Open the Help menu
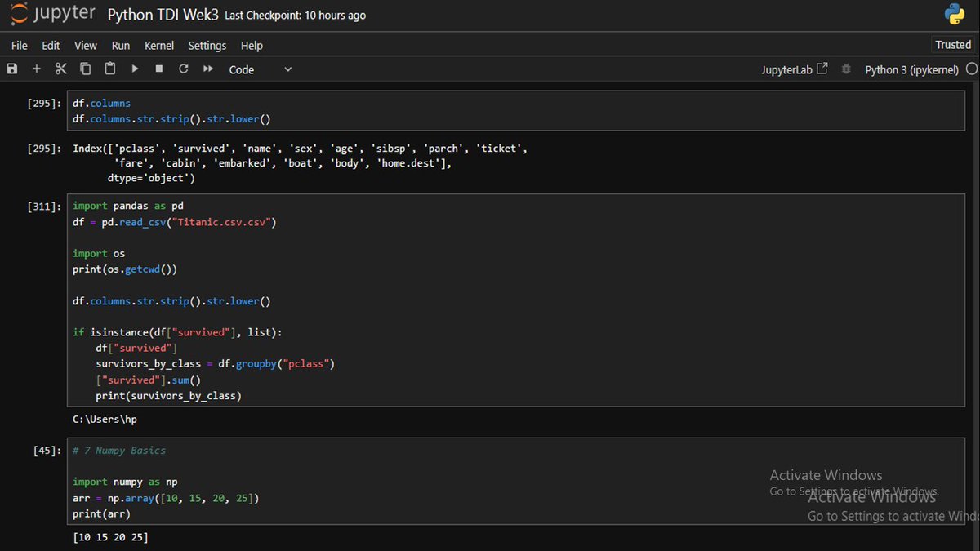Viewport: 980px width, 551px height. click(252, 46)
